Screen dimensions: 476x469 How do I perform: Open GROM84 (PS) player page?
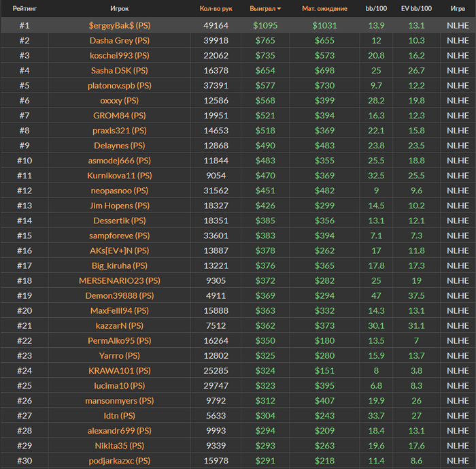pyautogui.click(x=120, y=115)
